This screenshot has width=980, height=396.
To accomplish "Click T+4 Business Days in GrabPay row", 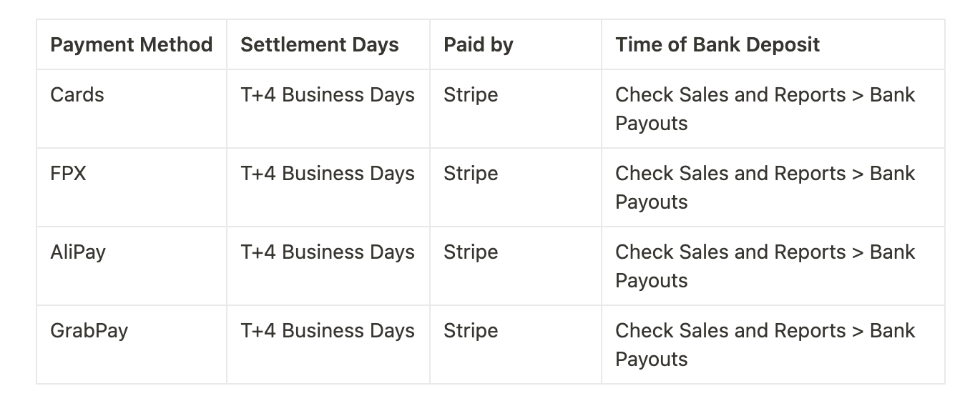I will point(328,330).
